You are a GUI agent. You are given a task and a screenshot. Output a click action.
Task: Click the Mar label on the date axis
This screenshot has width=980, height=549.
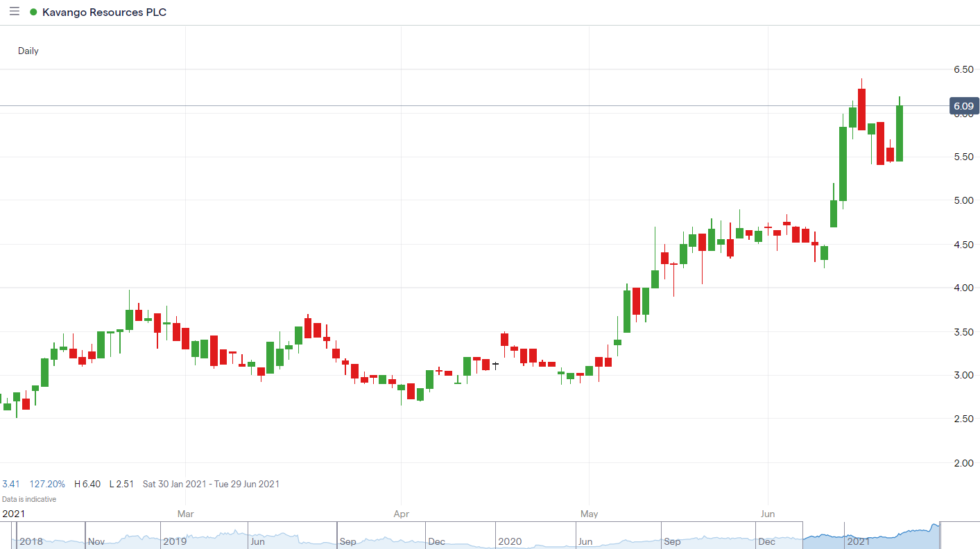pyautogui.click(x=185, y=514)
